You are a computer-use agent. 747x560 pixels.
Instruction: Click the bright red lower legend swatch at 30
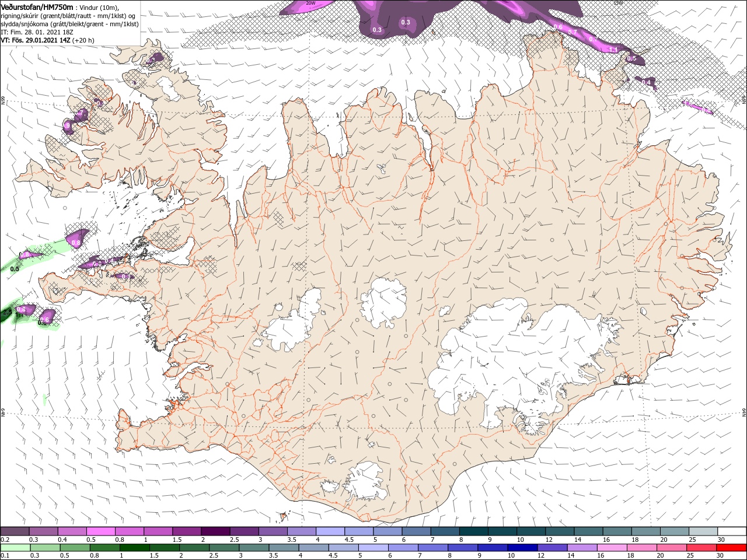[731, 548]
